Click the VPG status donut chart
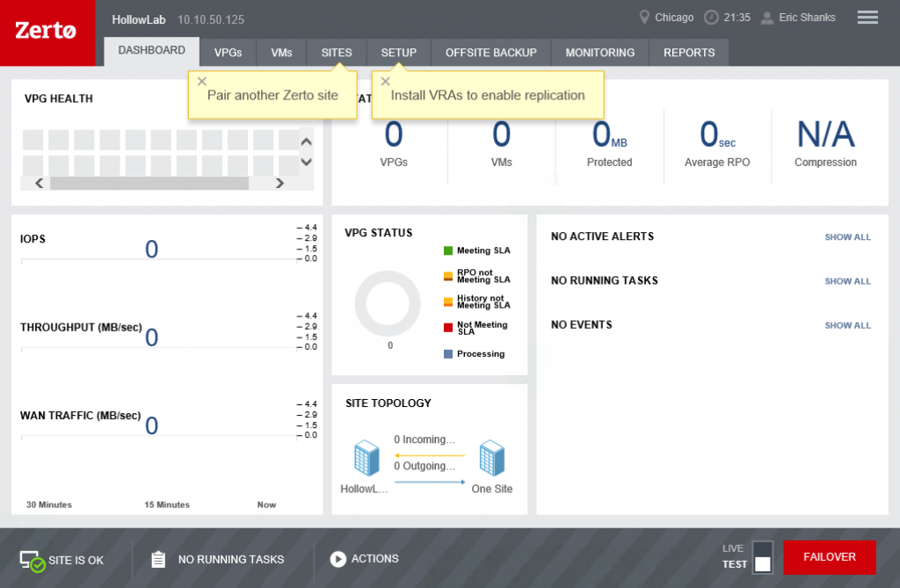The height and width of the screenshot is (588, 900). [388, 303]
